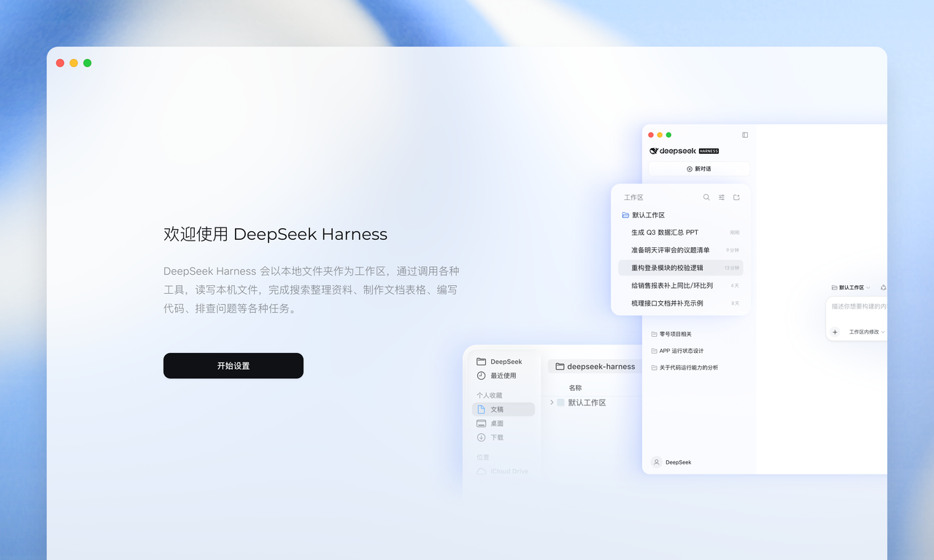The height and width of the screenshot is (560, 934).
Task: Select iCloud Drive in the file picker sidebar
Action: click(503, 471)
